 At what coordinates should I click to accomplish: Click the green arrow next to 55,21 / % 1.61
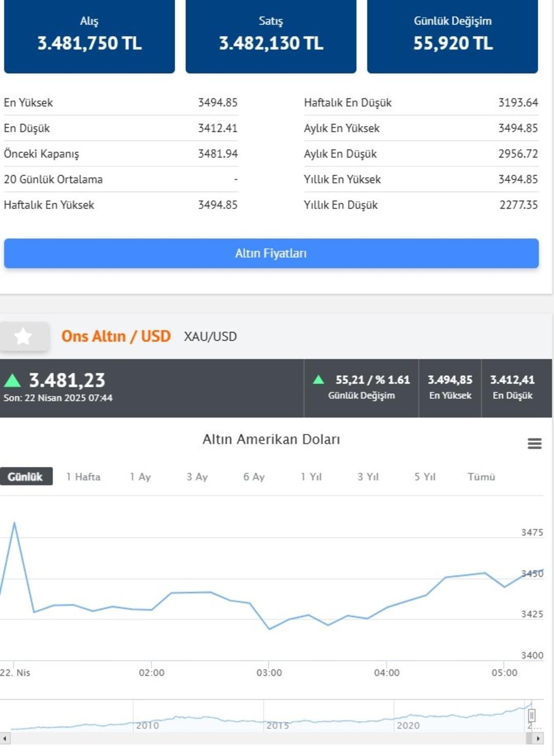[319, 379]
